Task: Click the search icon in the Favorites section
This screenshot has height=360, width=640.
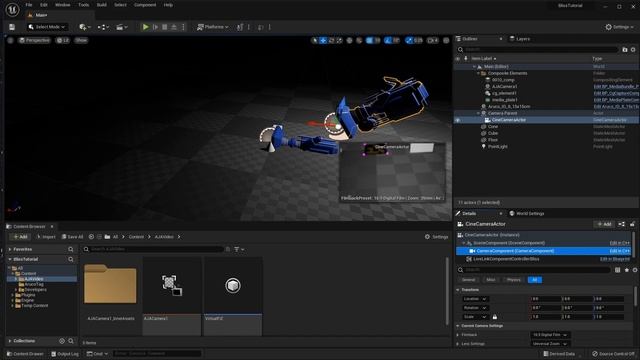Action: click(71, 249)
